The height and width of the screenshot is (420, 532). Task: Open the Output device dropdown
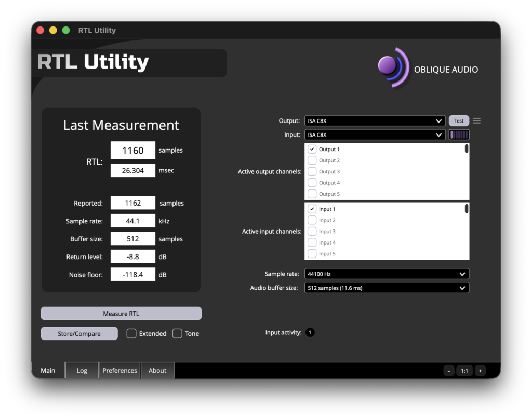pos(375,120)
